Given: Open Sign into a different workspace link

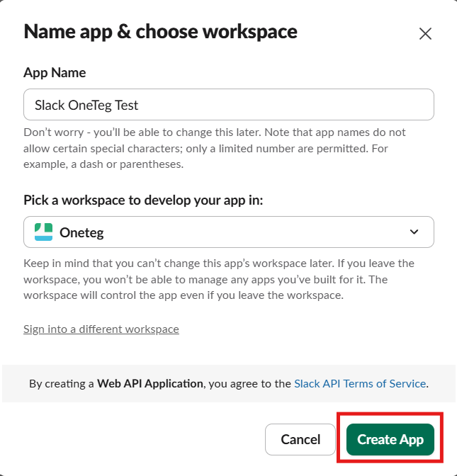Looking at the screenshot, I should (x=101, y=329).
